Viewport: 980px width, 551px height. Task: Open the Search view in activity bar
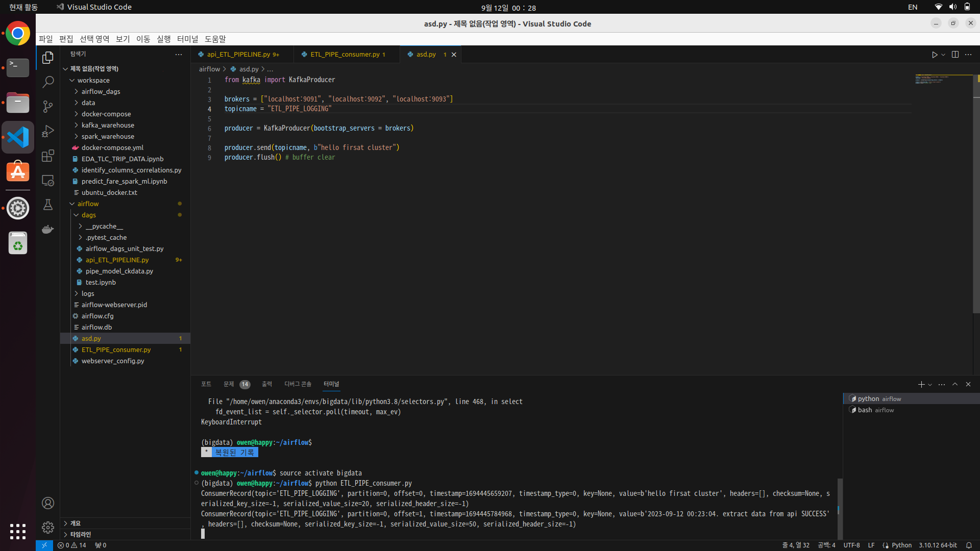point(48,82)
